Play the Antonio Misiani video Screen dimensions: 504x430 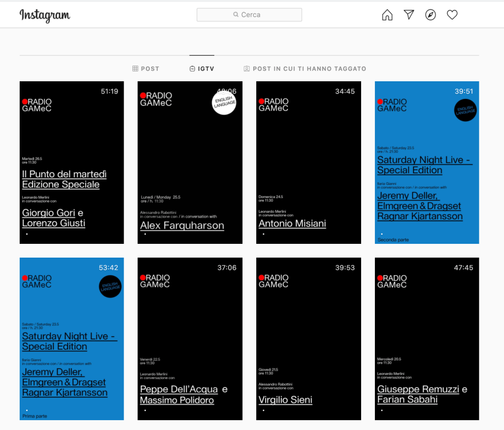coord(308,163)
